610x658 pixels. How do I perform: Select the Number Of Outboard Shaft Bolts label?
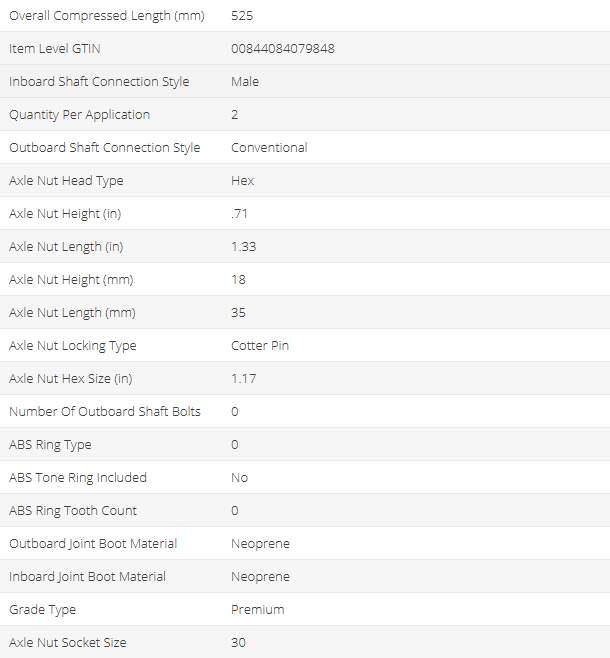pos(105,412)
